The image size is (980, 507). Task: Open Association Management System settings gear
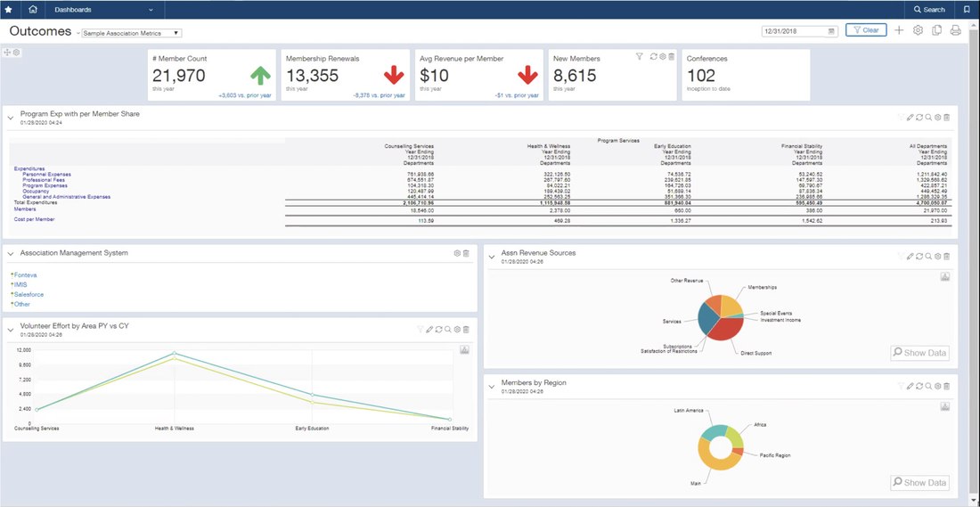457,253
